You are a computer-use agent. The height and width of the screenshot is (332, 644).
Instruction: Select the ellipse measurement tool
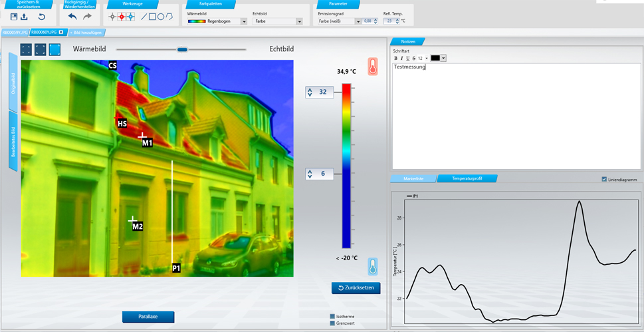point(161,17)
